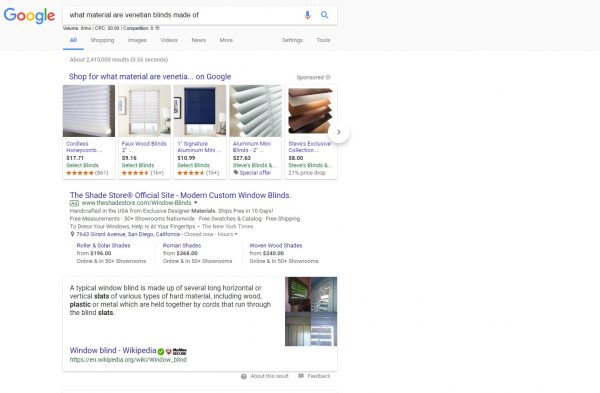The width and height of the screenshot is (600, 393).
Task: Click the Feedback flag icon
Action: [x=301, y=376]
